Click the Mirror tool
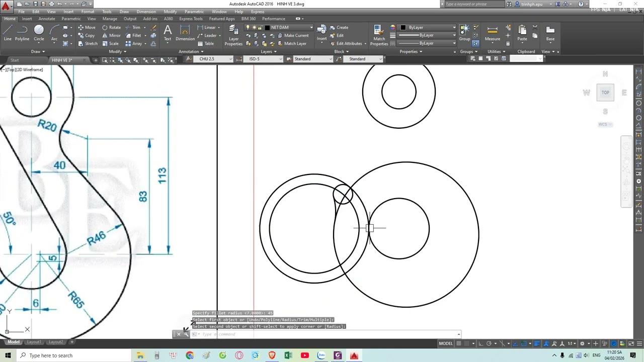This screenshot has width=644, height=362. (111, 36)
